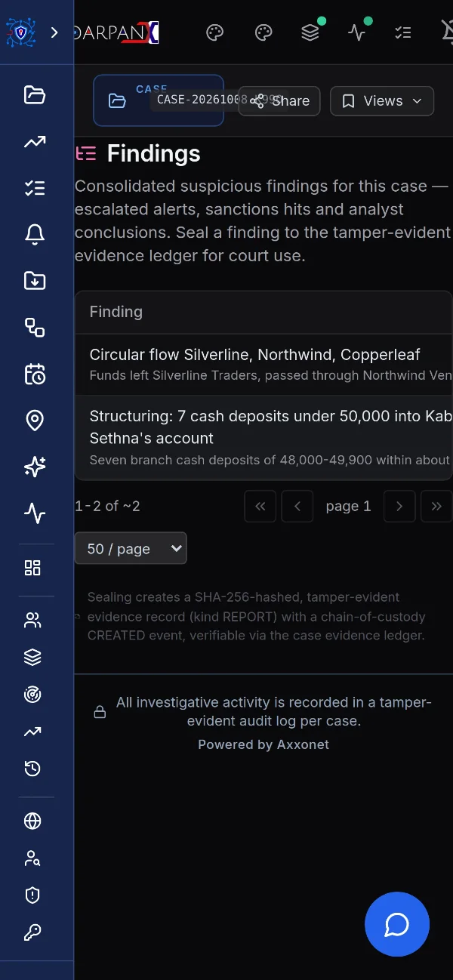This screenshot has width=453, height=980.
Task: Click the DARPAN logo in the top bar
Action: coord(116,32)
